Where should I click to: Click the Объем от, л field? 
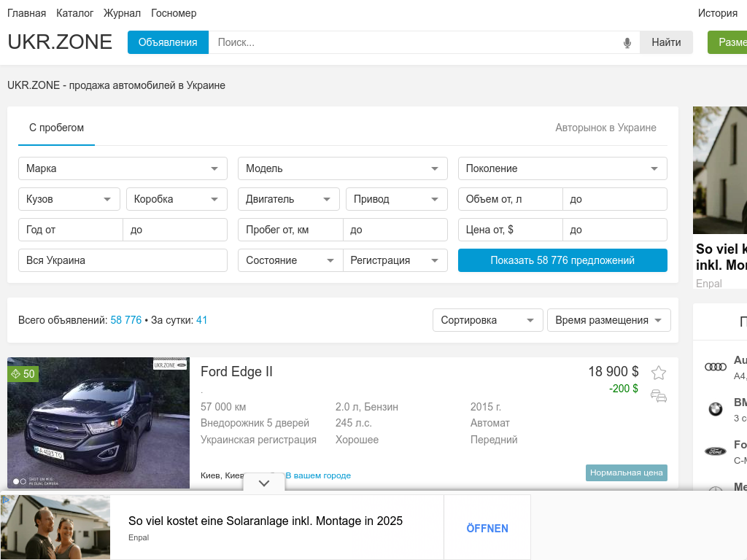pyautogui.click(x=510, y=199)
